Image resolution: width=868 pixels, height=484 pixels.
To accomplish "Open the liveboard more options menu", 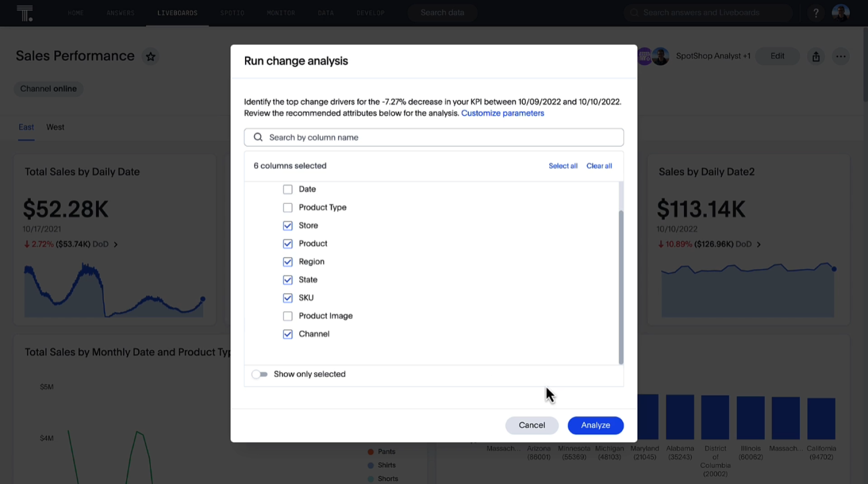I will (x=840, y=56).
